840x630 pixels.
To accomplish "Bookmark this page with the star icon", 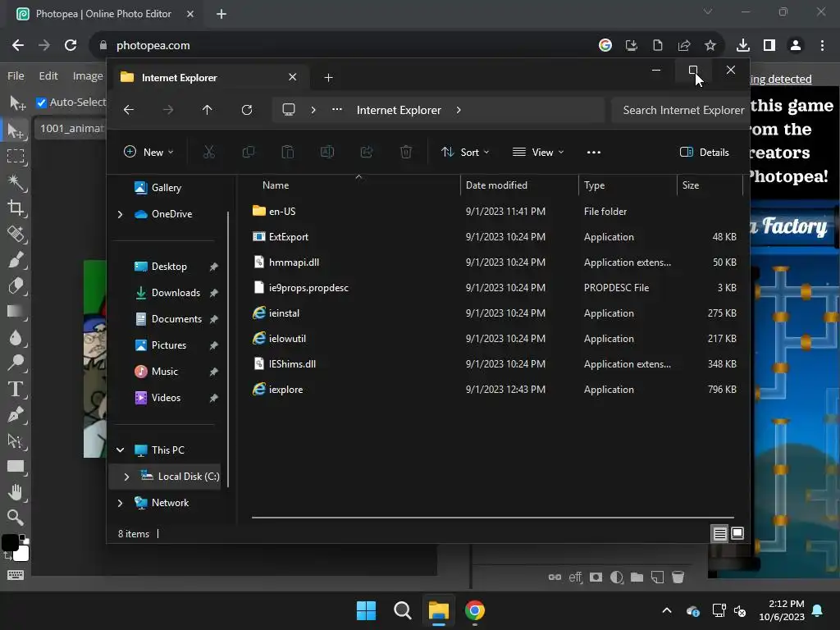I will coord(710,46).
